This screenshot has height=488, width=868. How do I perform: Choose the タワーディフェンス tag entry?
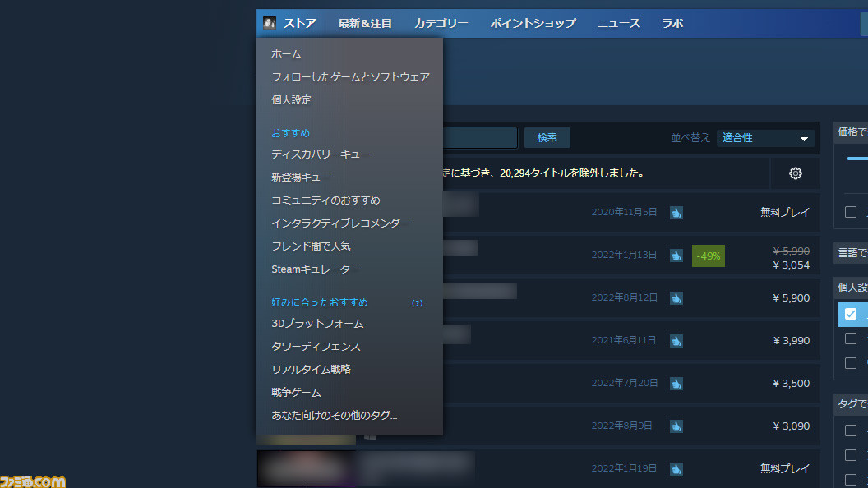pyautogui.click(x=316, y=347)
